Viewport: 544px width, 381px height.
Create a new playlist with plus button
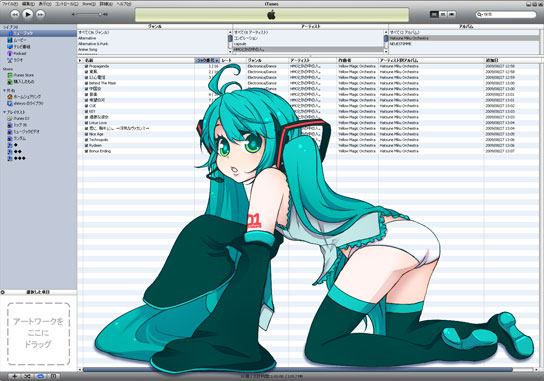pos(14,376)
